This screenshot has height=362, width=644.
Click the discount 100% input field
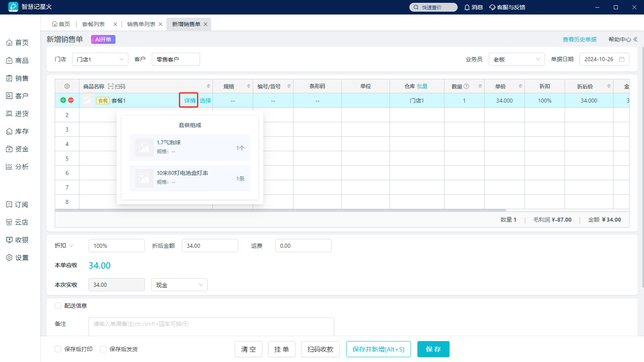coord(117,245)
